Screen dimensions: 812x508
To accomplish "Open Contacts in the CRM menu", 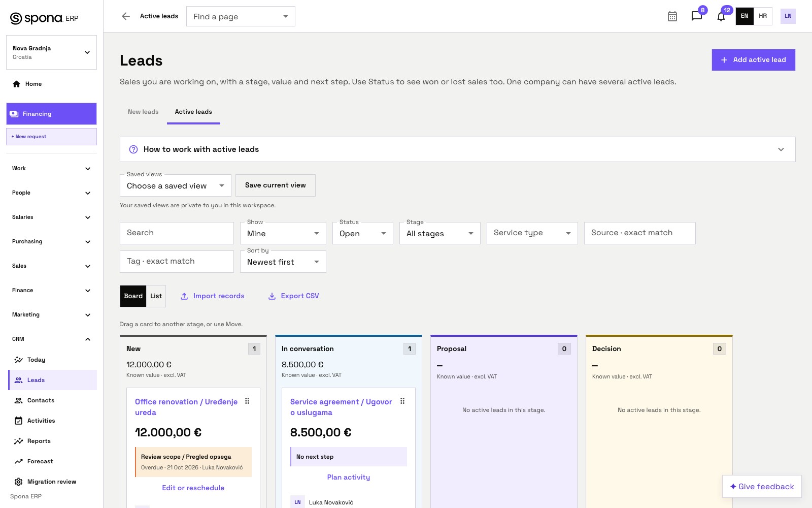I will (53, 400).
